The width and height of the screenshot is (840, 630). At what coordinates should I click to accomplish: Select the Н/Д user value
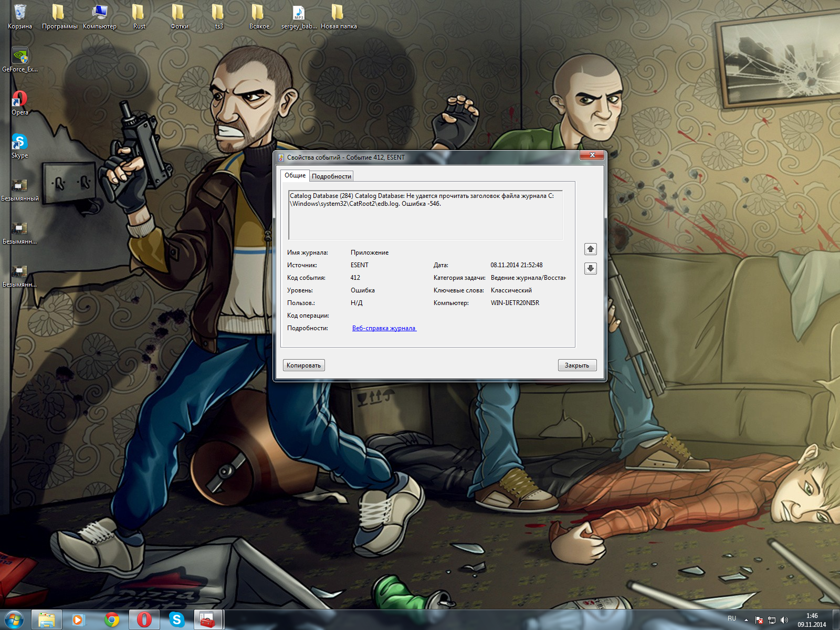[356, 303]
